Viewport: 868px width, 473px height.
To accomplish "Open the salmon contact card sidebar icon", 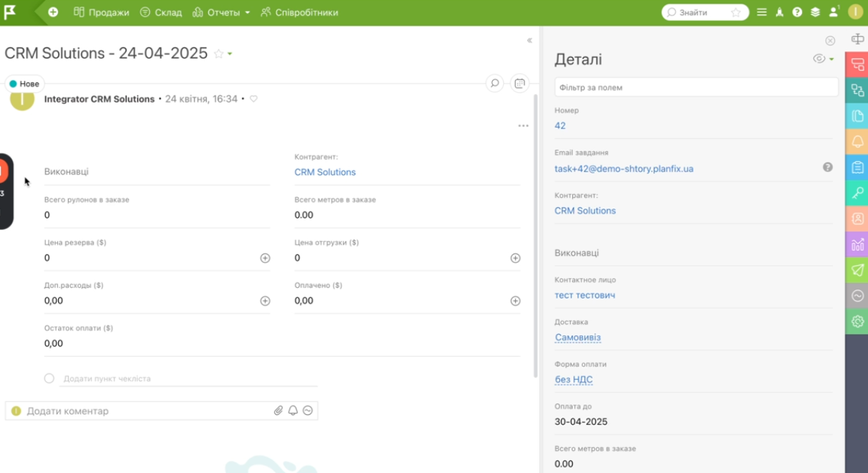I will pyautogui.click(x=857, y=219).
